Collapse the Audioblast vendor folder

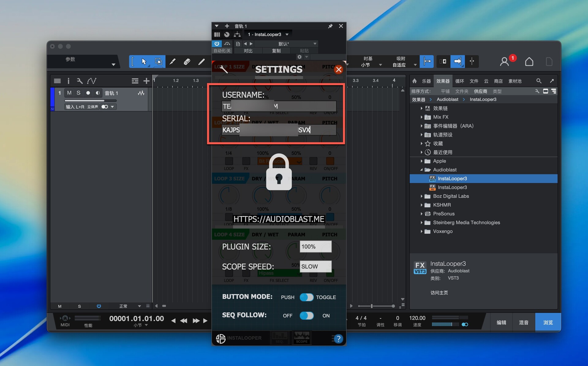coord(421,170)
